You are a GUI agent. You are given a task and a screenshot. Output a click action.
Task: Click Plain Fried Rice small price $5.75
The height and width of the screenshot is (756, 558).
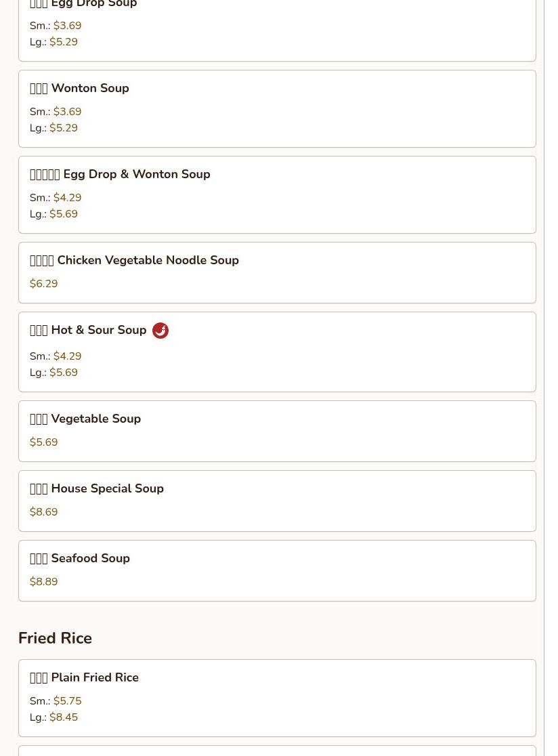pos(67,701)
